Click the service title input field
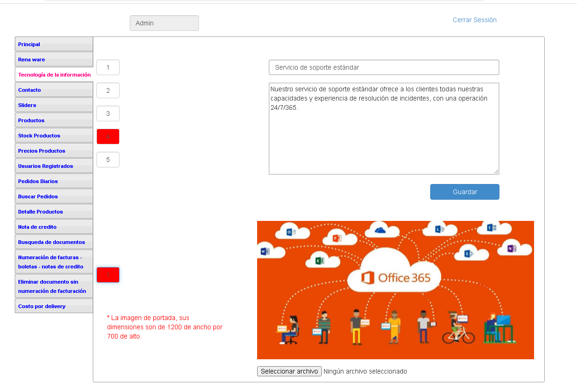 [384, 67]
